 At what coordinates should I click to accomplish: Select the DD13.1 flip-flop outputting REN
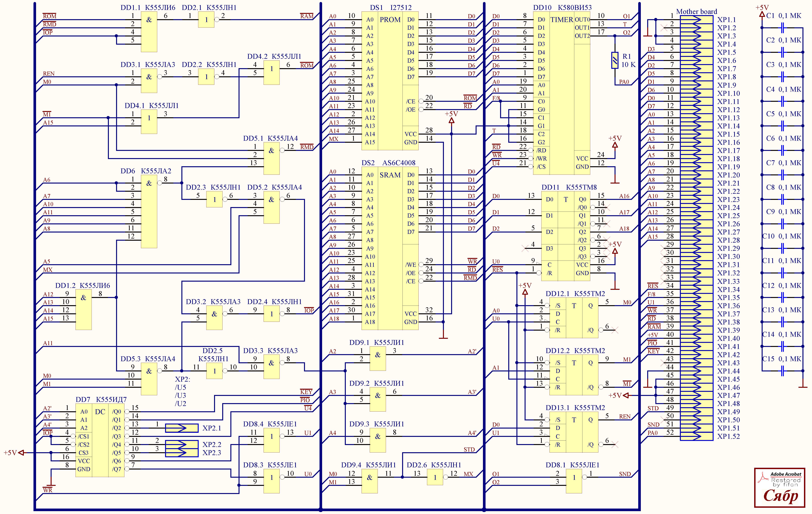[574, 432]
